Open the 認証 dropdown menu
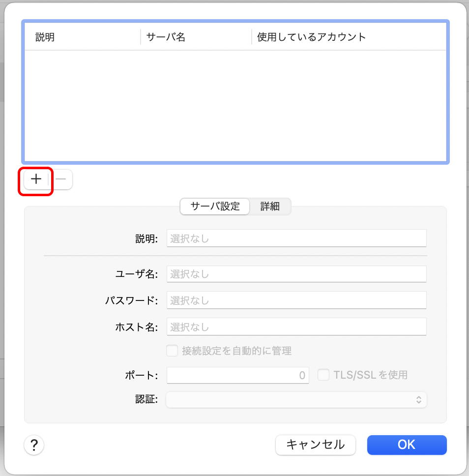 click(x=295, y=400)
